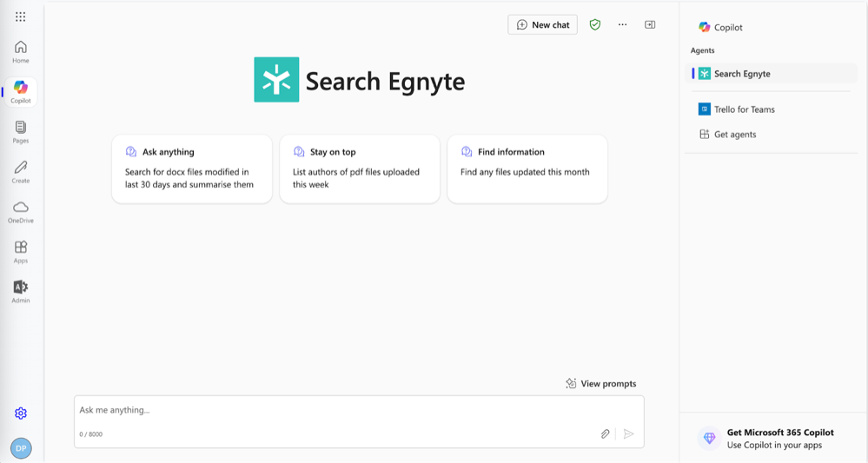
Task: Click the send message arrow icon
Action: coord(629,434)
